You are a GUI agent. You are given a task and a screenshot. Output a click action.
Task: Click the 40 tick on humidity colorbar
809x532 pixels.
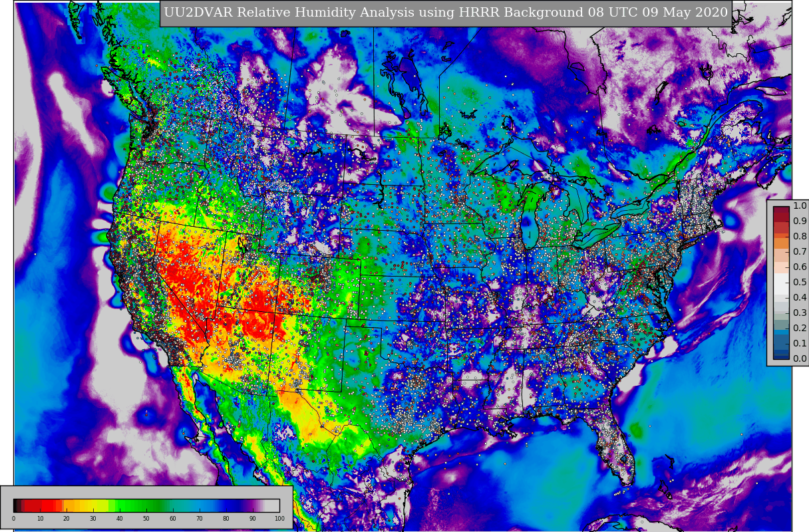click(120, 519)
